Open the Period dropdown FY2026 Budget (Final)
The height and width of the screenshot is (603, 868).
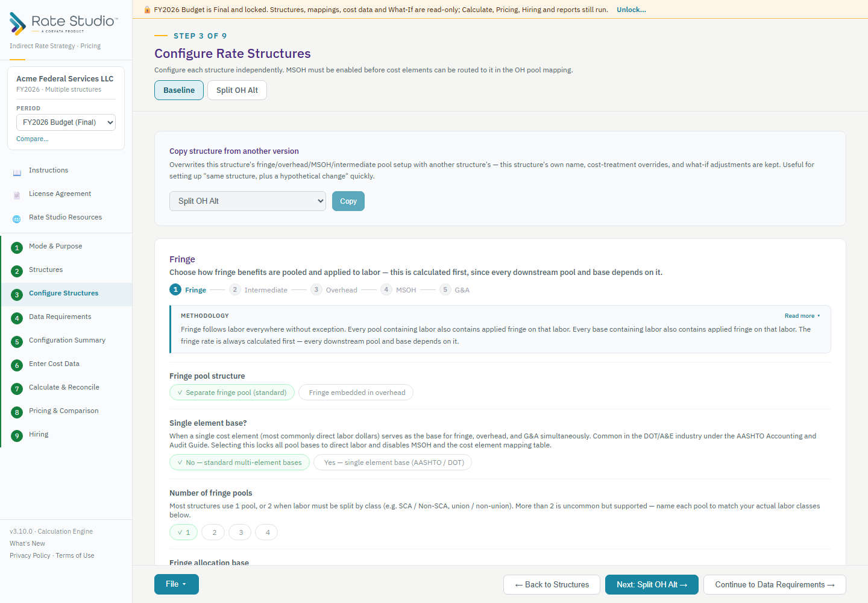(x=66, y=122)
